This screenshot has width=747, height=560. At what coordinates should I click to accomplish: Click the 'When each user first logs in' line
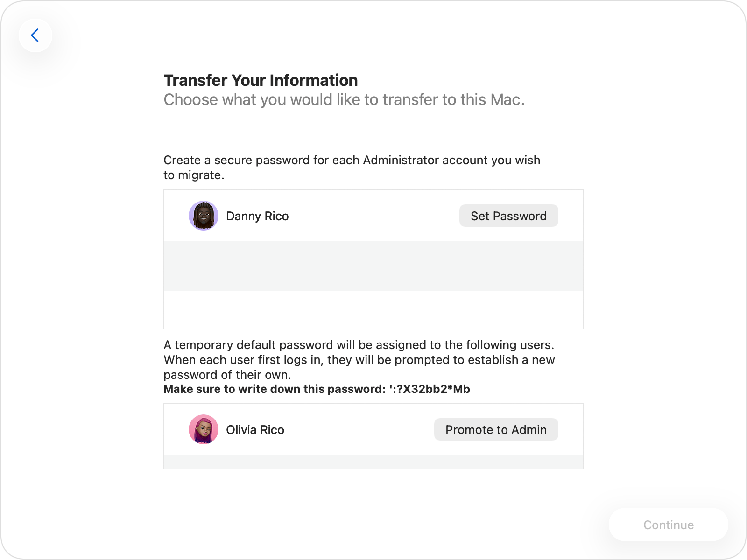(359, 360)
